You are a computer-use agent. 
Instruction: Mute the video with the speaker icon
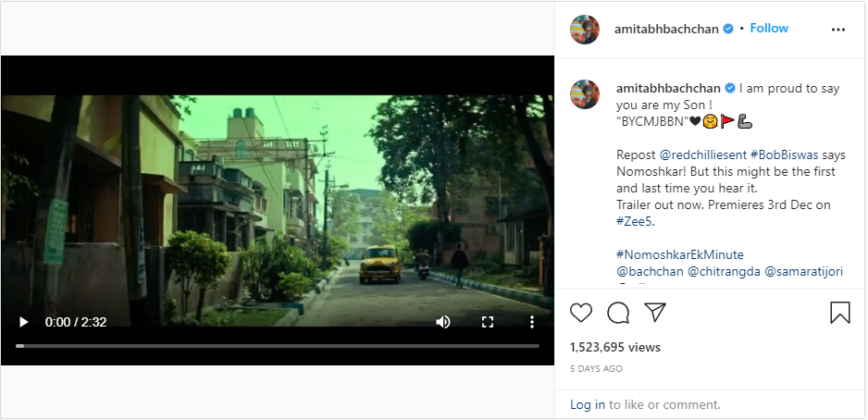click(x=443, y=322)
